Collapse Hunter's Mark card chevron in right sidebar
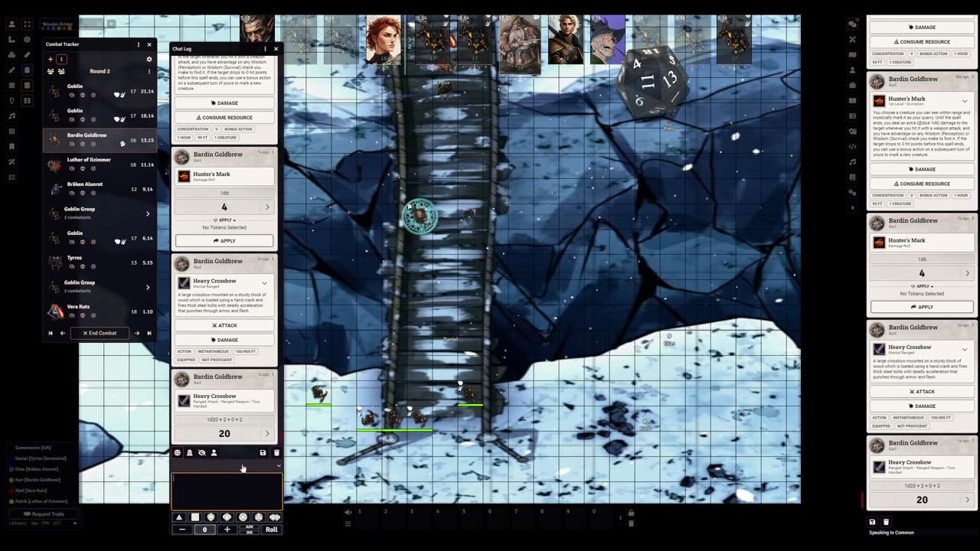The width and height of the screenshot is (980, 551). tap(964, 101)
